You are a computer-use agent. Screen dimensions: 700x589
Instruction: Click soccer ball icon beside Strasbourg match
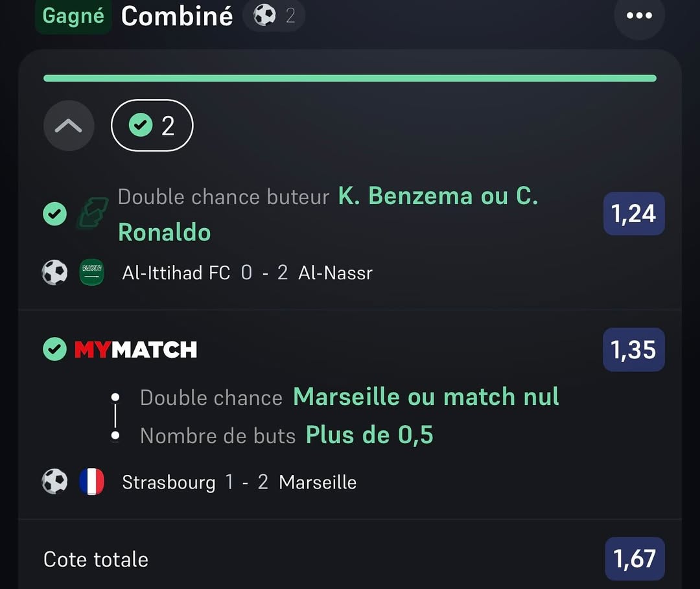click(55, 482)
